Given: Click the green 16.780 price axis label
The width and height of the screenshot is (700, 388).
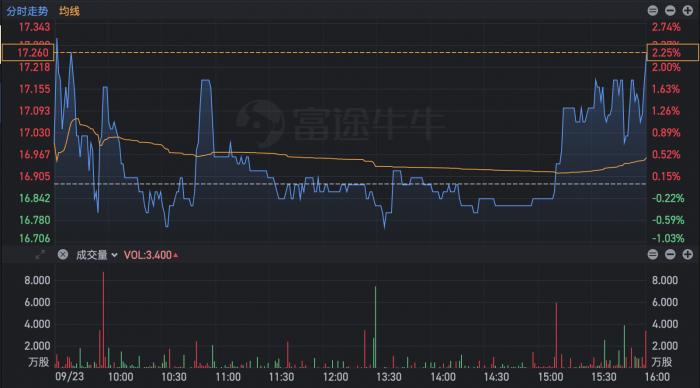Looking at the screenshot, I should (34, 220).
